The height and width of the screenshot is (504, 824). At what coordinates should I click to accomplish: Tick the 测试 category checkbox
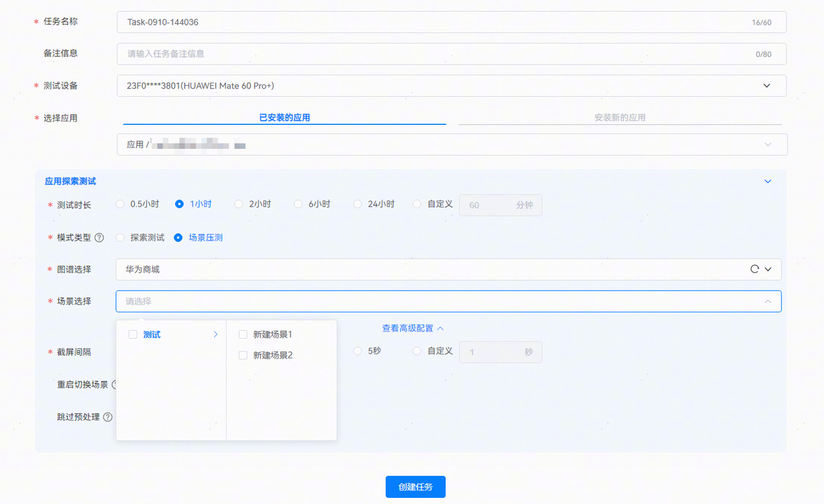[x=133, y=334]
